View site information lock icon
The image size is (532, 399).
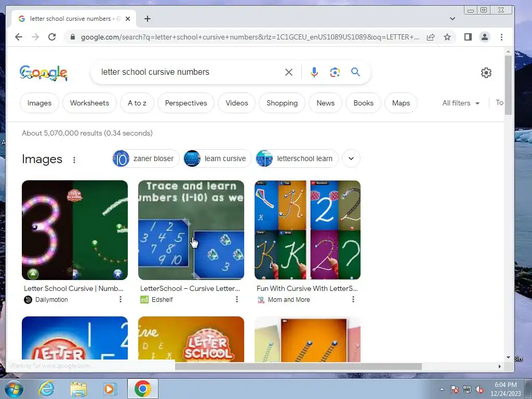tap(72, 37)
